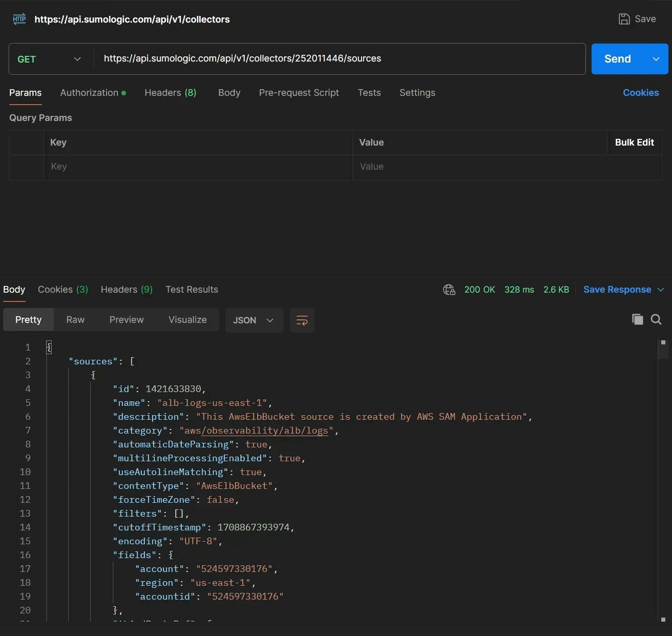The image size is (672, 636).
Task: Click the blue Send button
Action: coord(618,59)
